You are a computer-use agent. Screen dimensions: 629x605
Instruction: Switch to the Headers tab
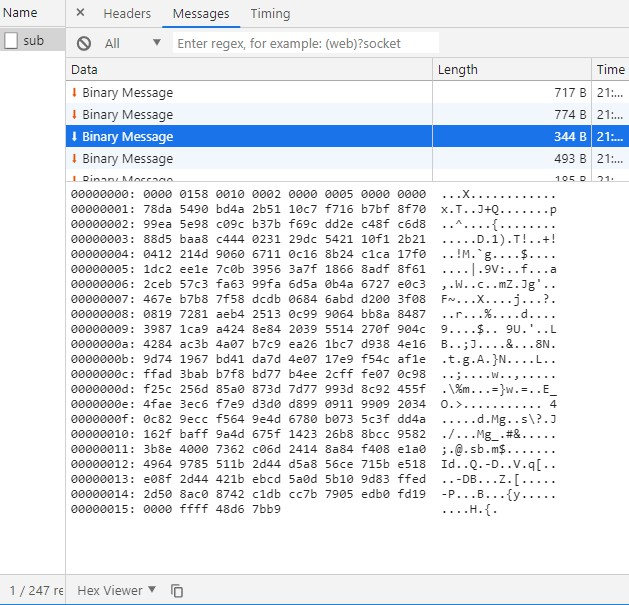pyautogui.click(x=127, y=14)
